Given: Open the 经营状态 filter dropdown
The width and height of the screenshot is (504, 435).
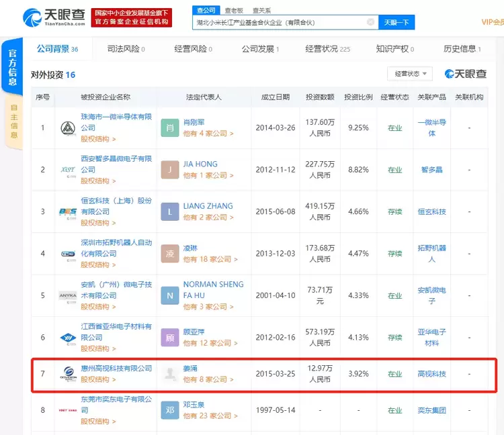Looking at the screenshot, I should click(x=409, y=74).
